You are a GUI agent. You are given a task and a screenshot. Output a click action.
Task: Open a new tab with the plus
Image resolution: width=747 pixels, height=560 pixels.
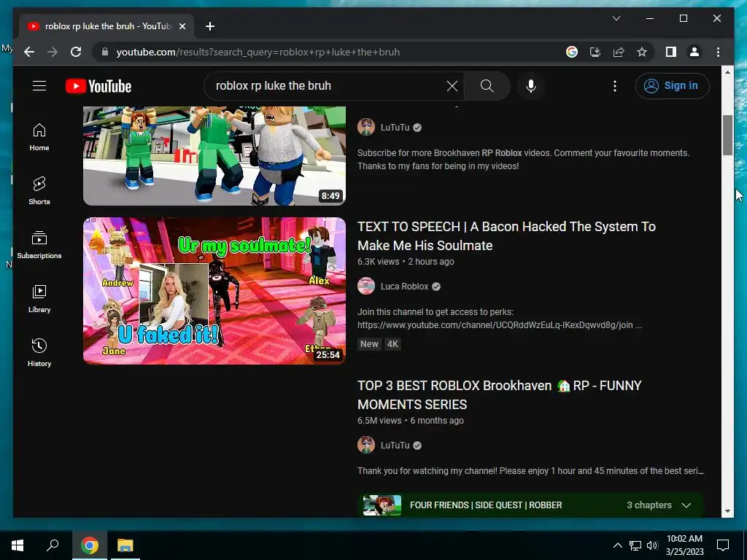point(210,26)
